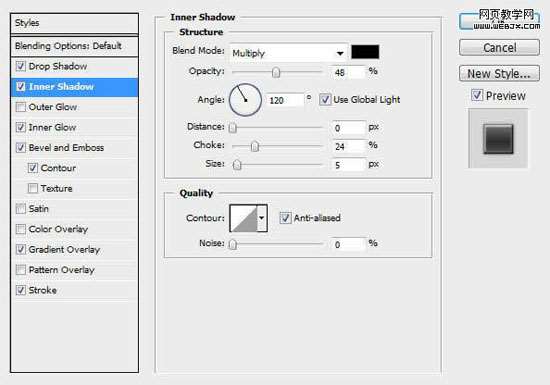Click the Choke value field
550x385 pixels.
pyautogui.click(x=348, y=146)
